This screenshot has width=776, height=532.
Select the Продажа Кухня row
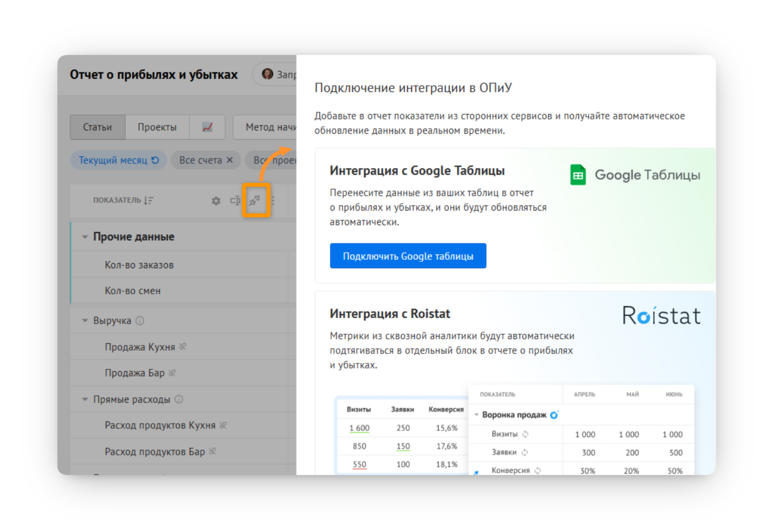(x=184, y=346)
